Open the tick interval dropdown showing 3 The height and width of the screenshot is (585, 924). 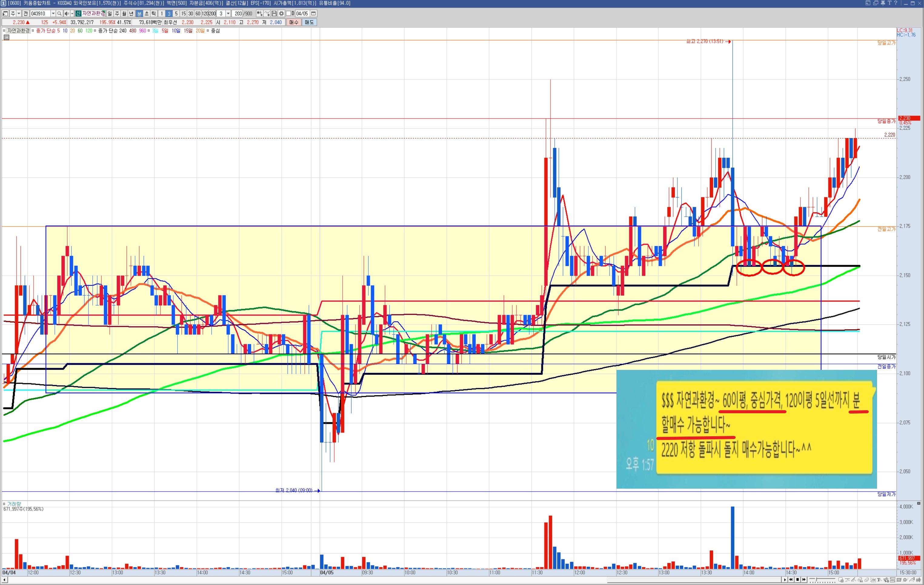228,14
